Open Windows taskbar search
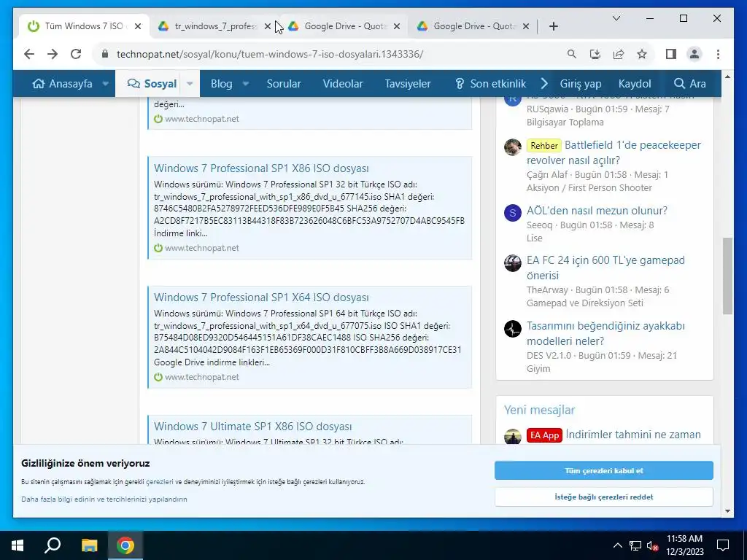Viewport: 747px width, 560px height. click(x=53, y=545)
